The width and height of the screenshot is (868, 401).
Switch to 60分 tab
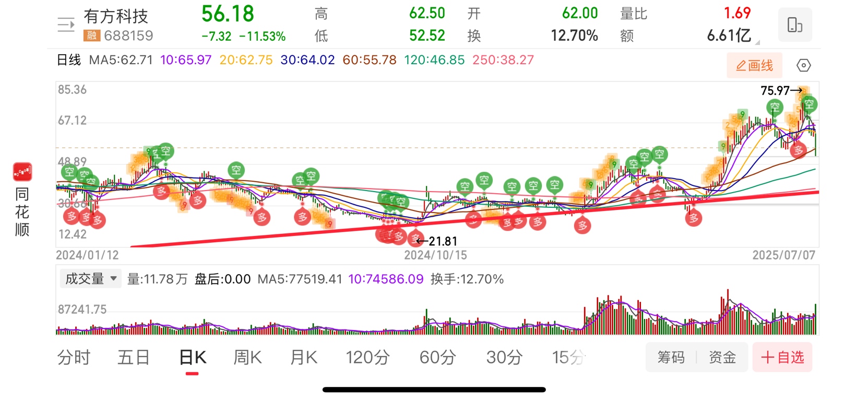(437, 358)
